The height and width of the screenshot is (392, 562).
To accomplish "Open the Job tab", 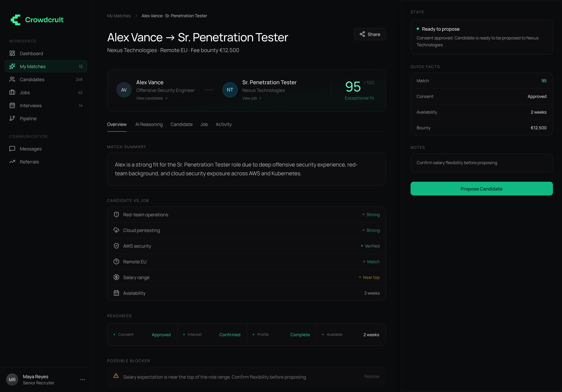I will point(204,124).
